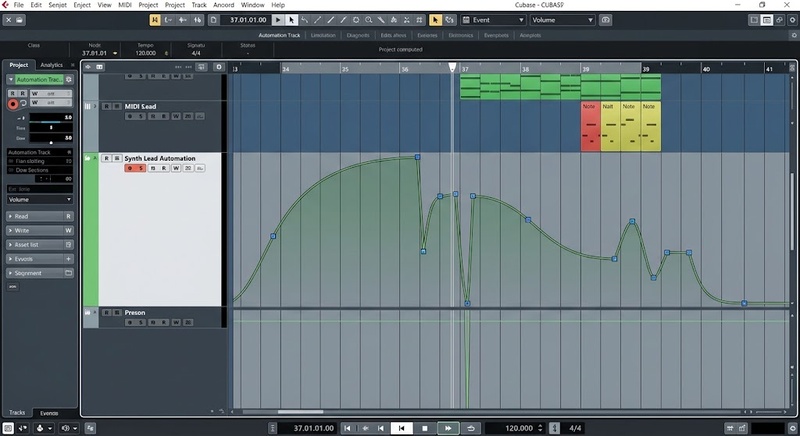Image resolution: width=800 pixels, height=436 pixels.
Task: Open the Track menu
Action: tap(199, 5)
